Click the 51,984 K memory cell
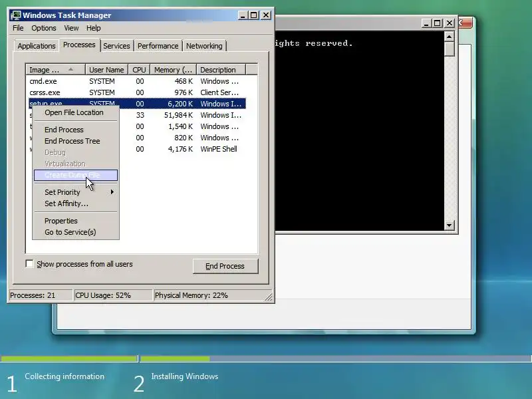 coord(178,115)
